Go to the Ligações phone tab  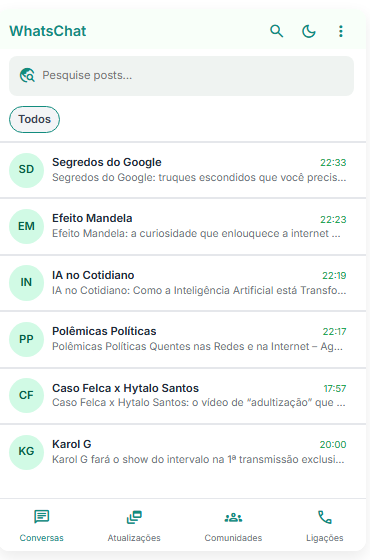(325, 526)
